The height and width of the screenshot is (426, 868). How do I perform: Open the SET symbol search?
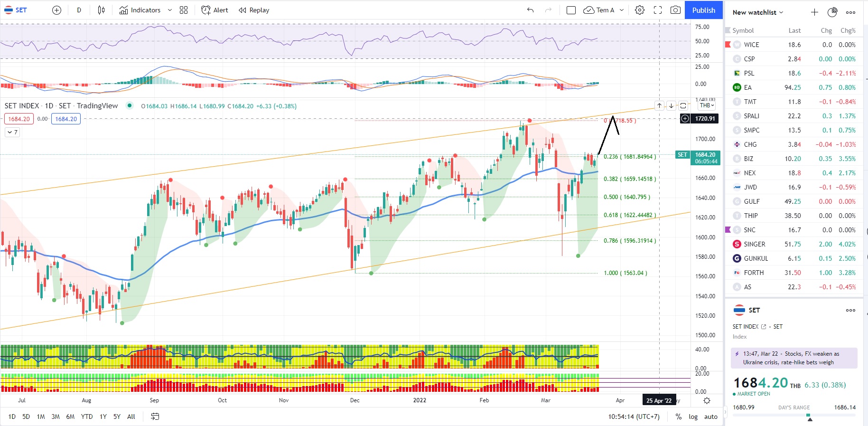pyautogui.click(x=16, y=10)
